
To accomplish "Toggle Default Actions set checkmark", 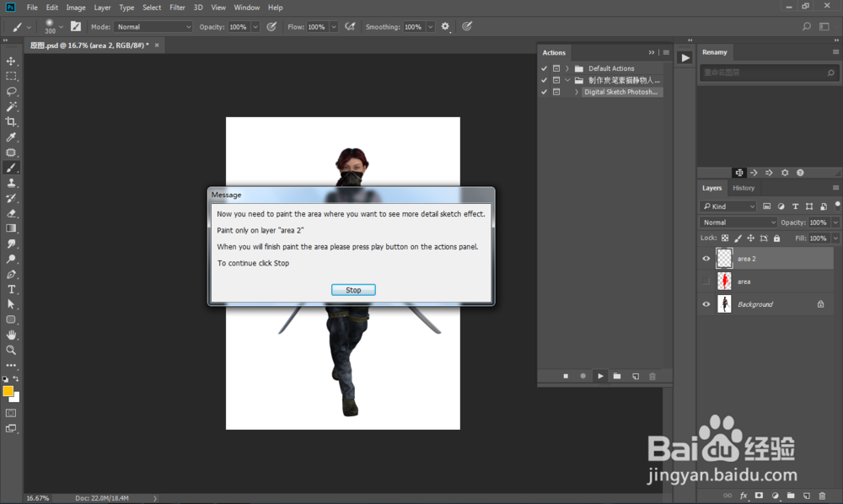I will pyautogui.click(x=544, y=68).
